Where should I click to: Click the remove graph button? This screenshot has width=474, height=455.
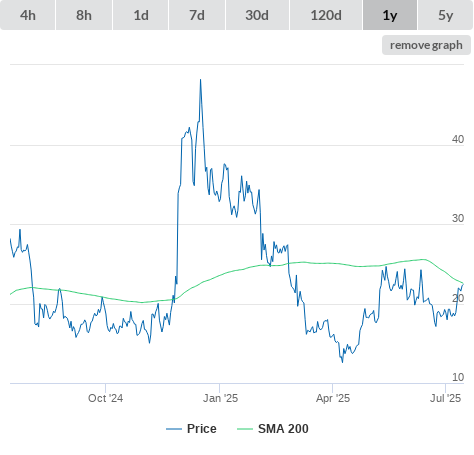[x=426, y=45]
